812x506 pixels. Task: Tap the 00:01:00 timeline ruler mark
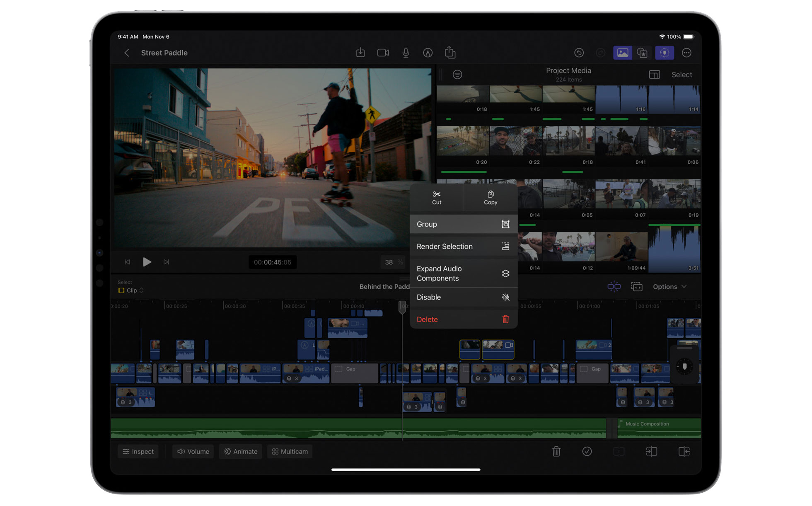[x=589, y=306]
